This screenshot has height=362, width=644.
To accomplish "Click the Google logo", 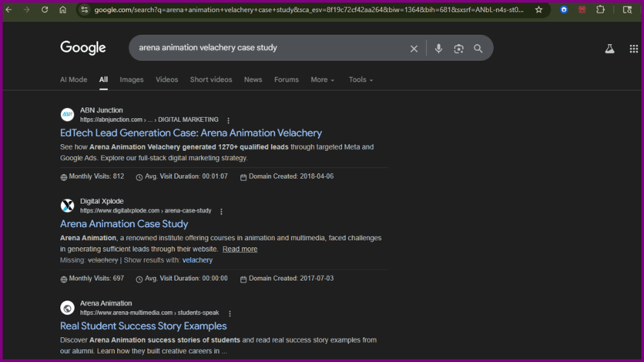I will (83, 48).
